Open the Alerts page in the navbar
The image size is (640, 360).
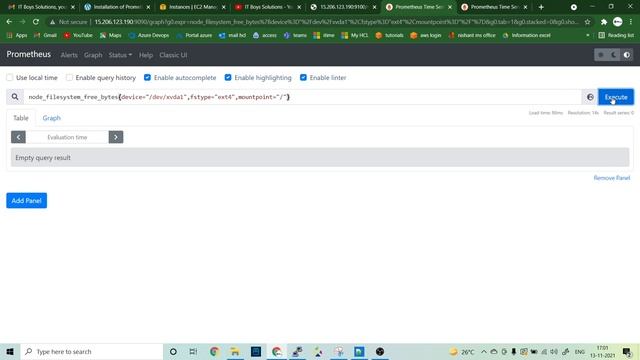tap(69, 55)
